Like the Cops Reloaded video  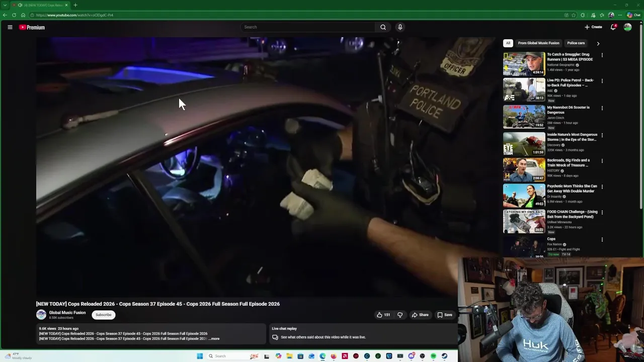tap(383, 315)
